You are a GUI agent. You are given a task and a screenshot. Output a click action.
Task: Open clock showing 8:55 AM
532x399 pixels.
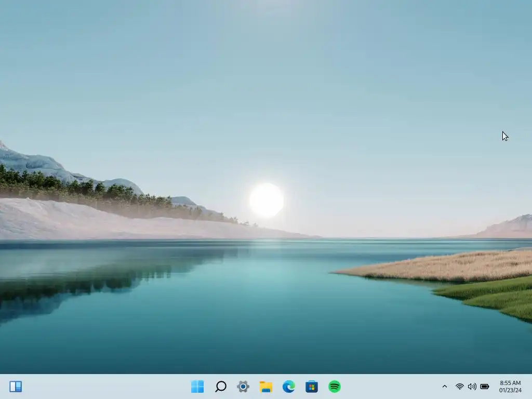[510, 383]
